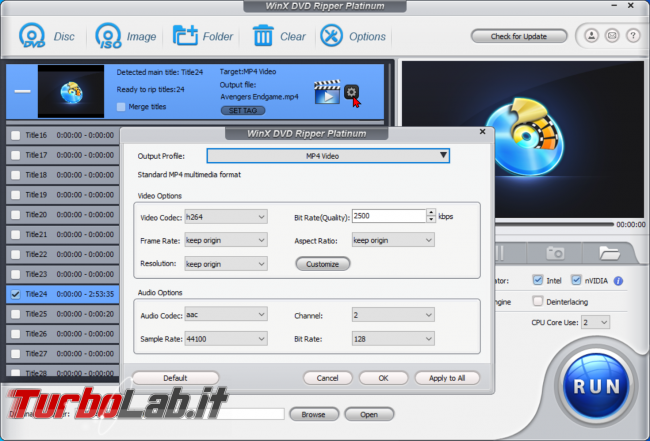
Task: Select the Title23 row
Action: click(x=63, y=274)
